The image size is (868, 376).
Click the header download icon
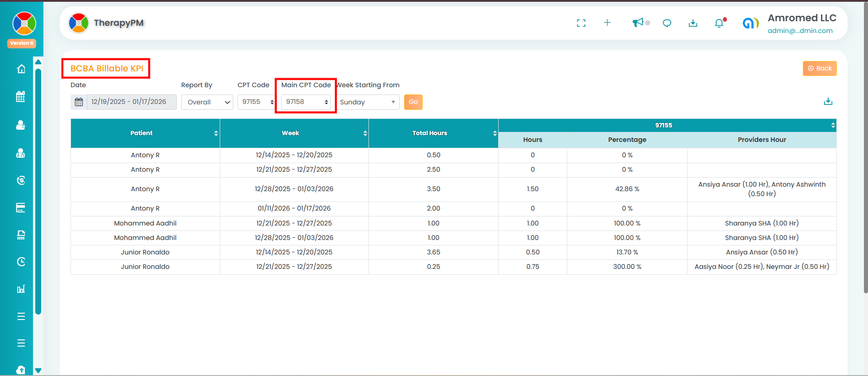click(693, 23)
